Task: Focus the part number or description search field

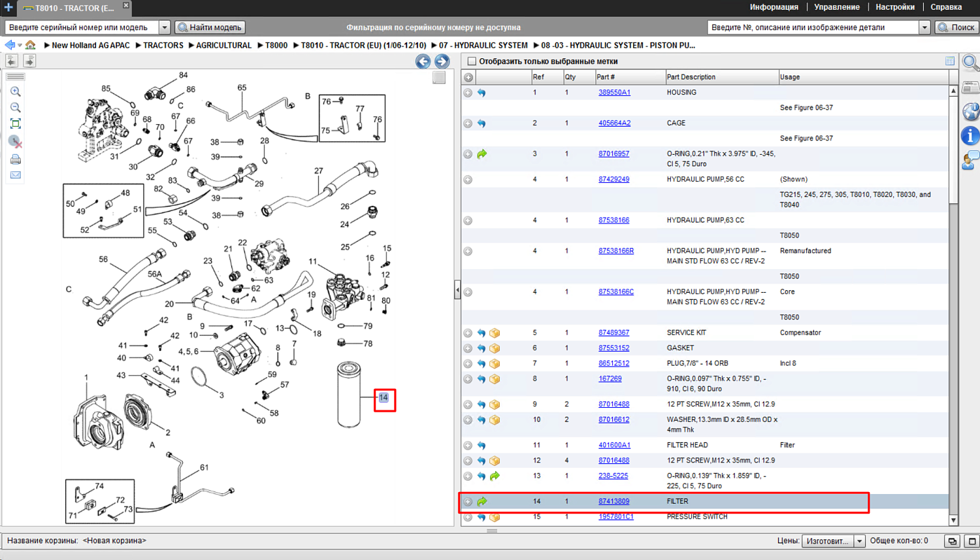Action: click(813, 27)
